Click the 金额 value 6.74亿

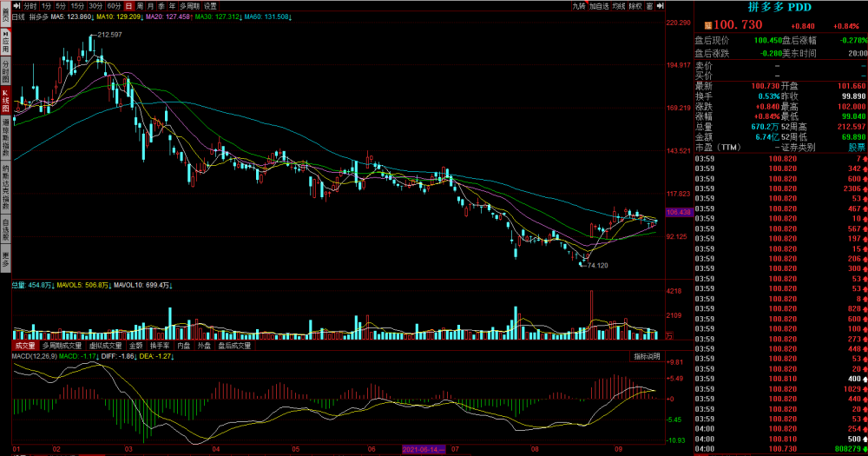(x=768, y=137)
